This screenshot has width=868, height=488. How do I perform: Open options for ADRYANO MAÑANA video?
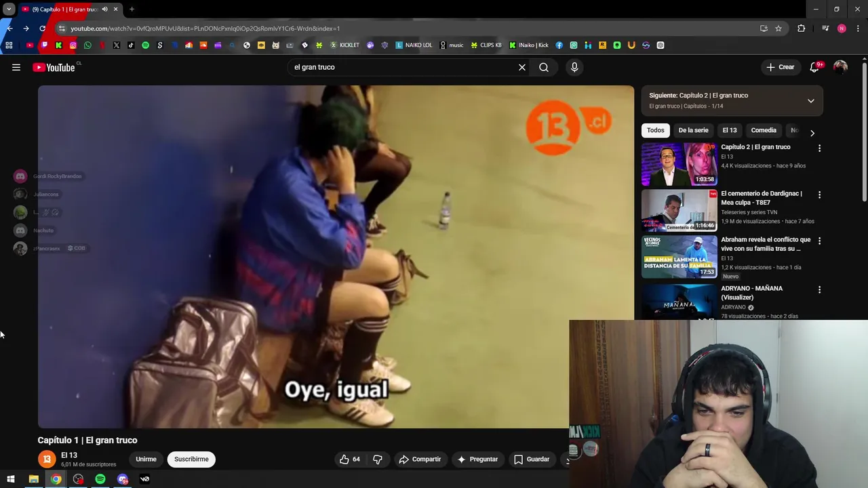tap(819, 290)
